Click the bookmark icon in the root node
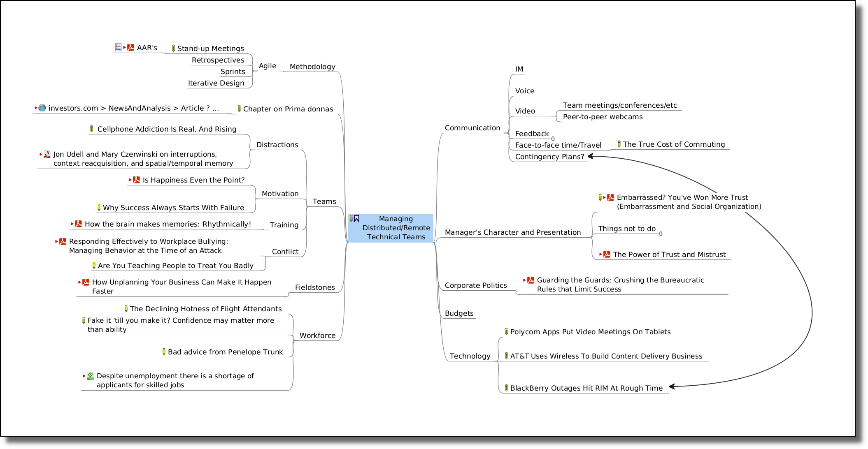868x449 pixels. click(357, 219)
